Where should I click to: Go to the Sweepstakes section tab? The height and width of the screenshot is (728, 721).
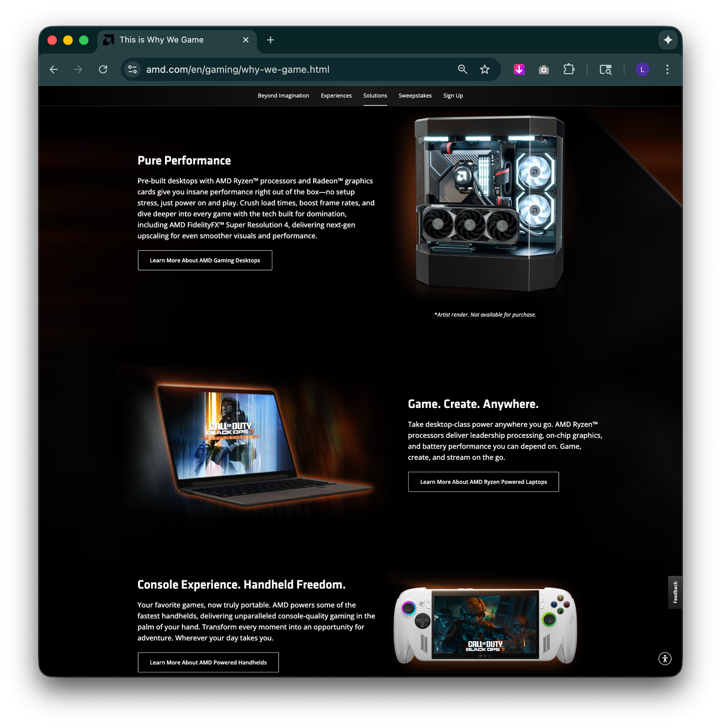coord(415,96)
